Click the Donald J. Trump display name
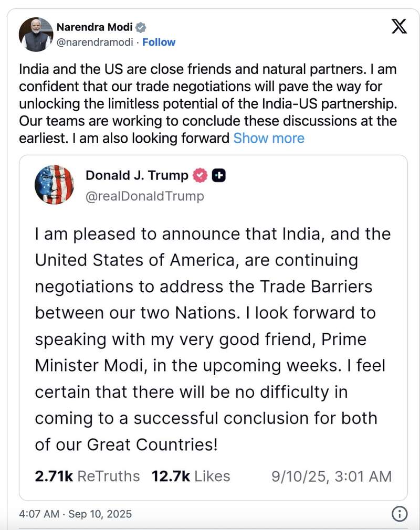 click(x=136, y=175)
